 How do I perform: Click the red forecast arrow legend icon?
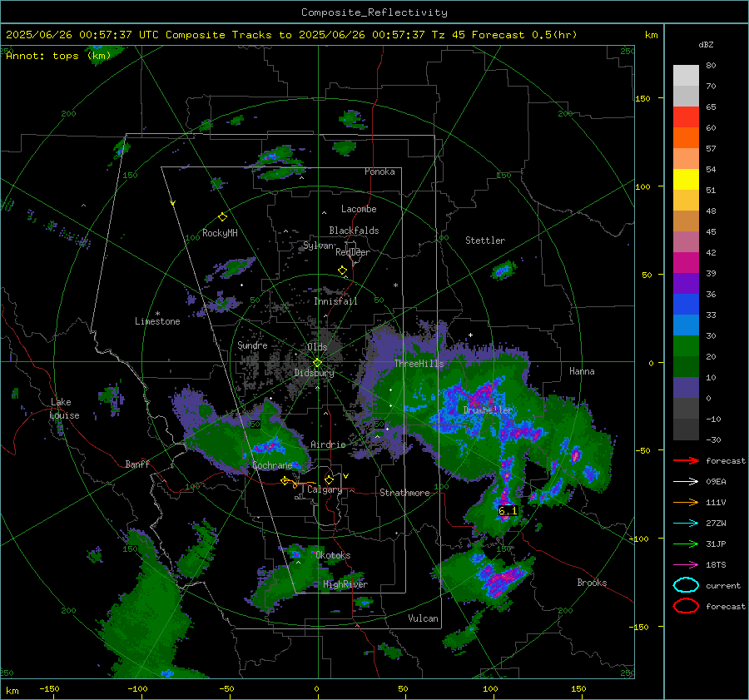[x=686, y=460]
